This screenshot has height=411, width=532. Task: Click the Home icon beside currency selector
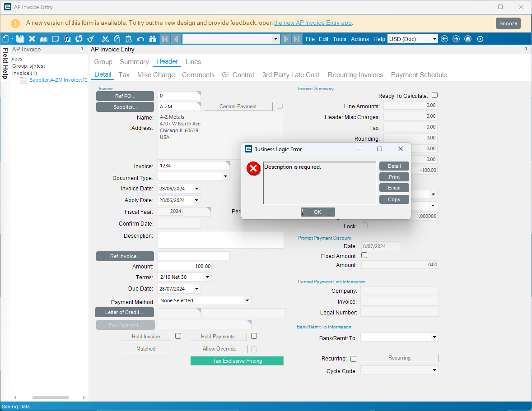[468, 39]
